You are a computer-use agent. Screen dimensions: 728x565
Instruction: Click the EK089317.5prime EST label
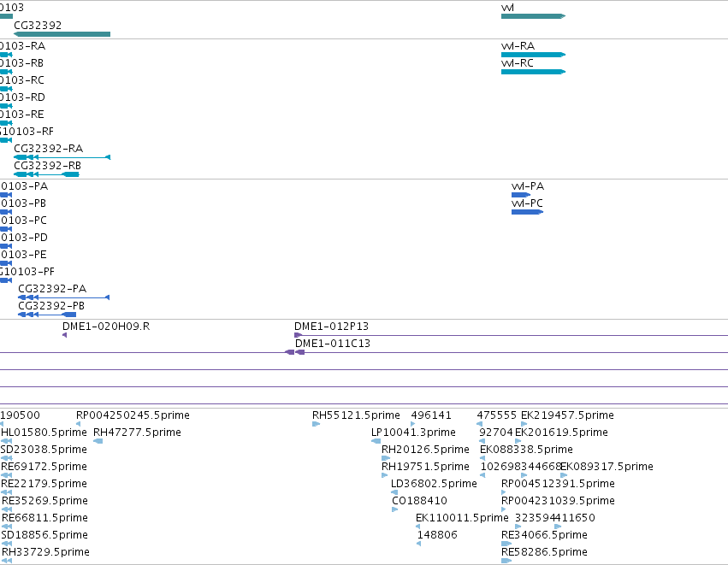(x=607, y=467)
